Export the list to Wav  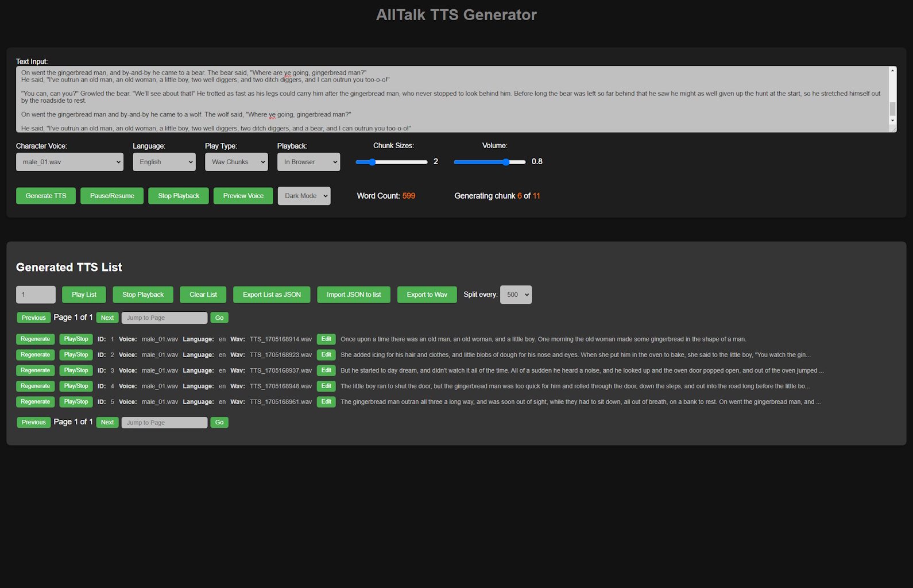tap(427, 295)
